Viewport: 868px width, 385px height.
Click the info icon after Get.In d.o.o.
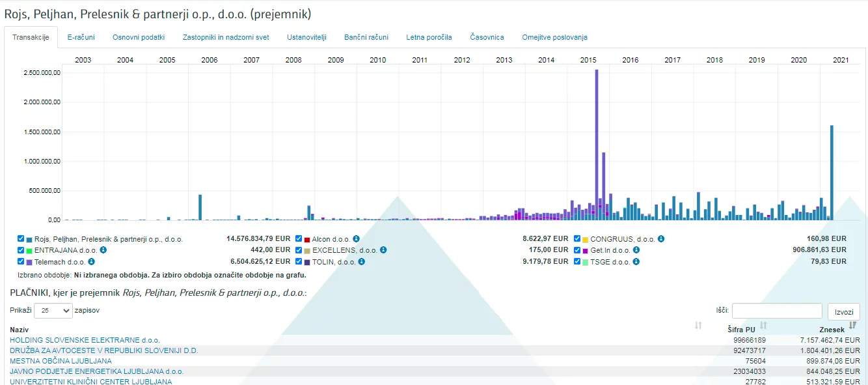click(636, 250)
